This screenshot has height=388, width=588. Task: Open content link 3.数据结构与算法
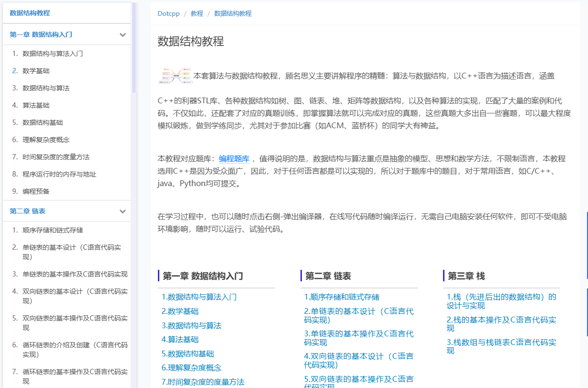pyautogui.click(x=191, y=325)
